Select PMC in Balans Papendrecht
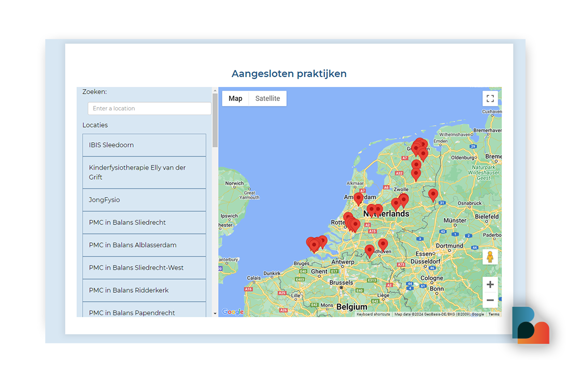 click(x=144, y=309)
